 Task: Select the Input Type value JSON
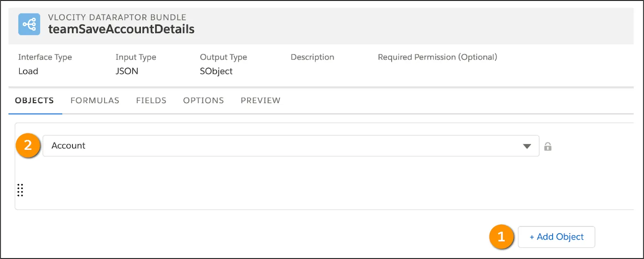point(127,71)
